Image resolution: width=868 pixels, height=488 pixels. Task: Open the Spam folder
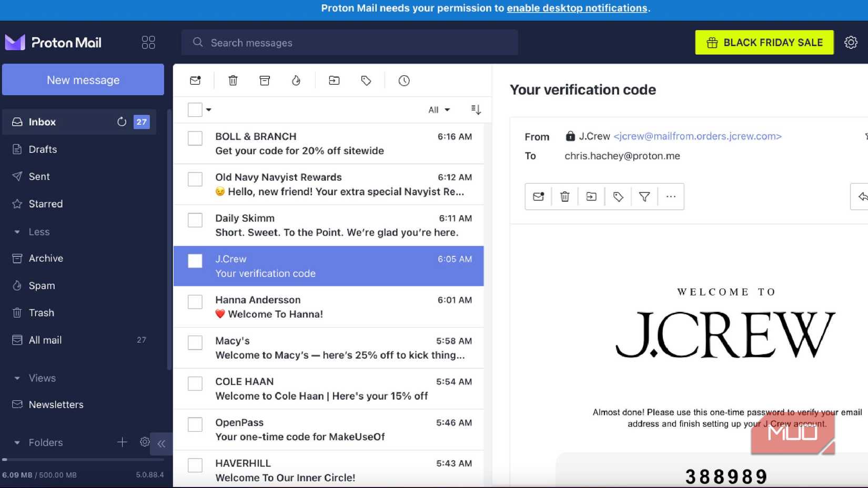pyautogui.click(x=42, y=286)
